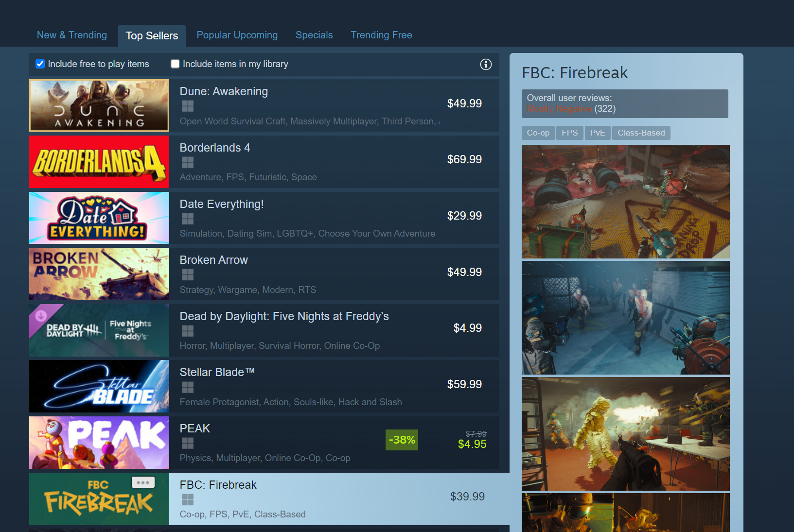The height and width of the screenshot is (532, 794).
Task: Click Windows icon under Dead by Daylight
Action: [x=188, y=331]
